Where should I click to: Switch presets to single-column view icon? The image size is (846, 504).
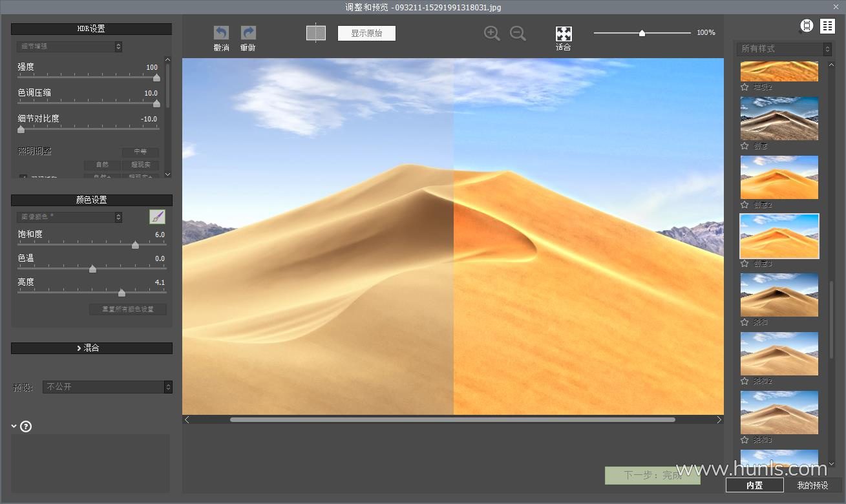pyautogui.click(x=807, y=26)
